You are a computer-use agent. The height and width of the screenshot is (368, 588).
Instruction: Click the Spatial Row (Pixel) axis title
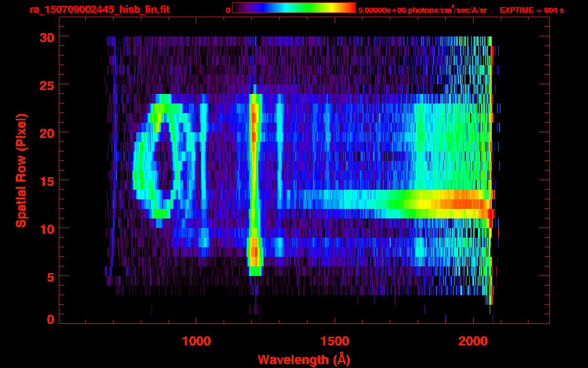[21, 171]
